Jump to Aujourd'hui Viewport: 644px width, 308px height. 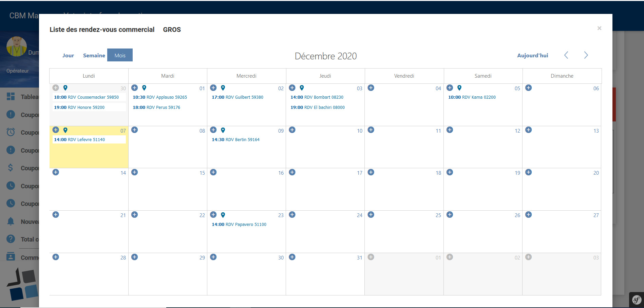pyautogui.click(x=532, y=55)
